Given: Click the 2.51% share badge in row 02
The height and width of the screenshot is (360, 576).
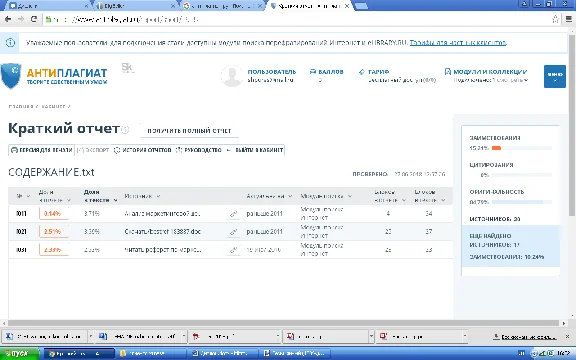Looking at the screenshot, I should point(54,232).
